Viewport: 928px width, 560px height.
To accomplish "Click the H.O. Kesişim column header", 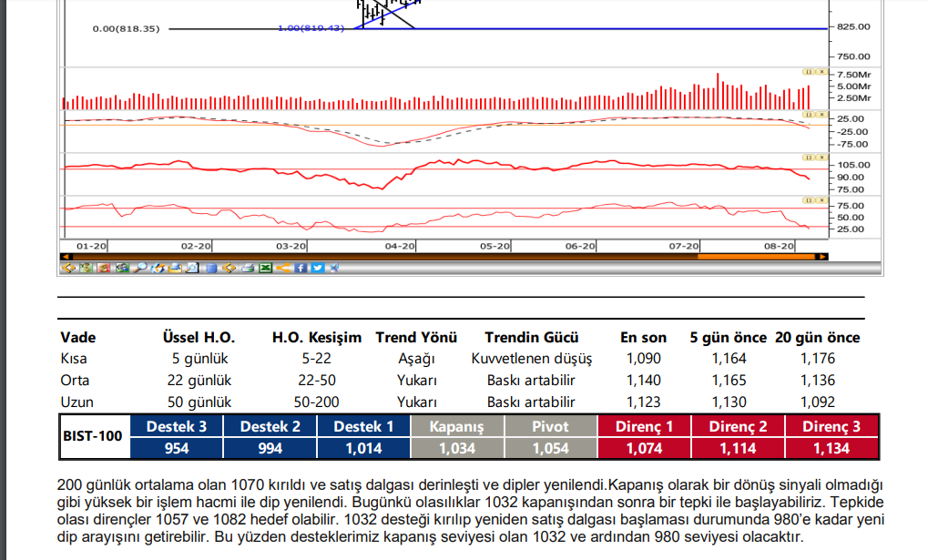I will pos(317,338).
